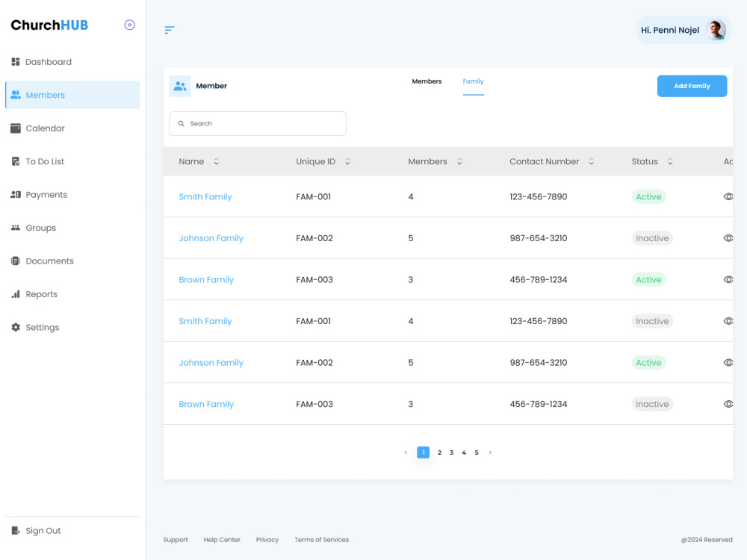Viewport: 747px width, 560px height.
Task: Click the Sign Out icon
Action: pyautogui.click(x=16, y=530)
